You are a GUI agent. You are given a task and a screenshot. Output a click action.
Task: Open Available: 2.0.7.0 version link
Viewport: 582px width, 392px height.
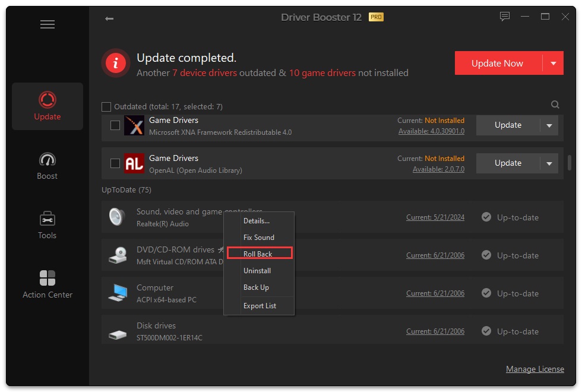pyautogui.click(x=438, y=169)
